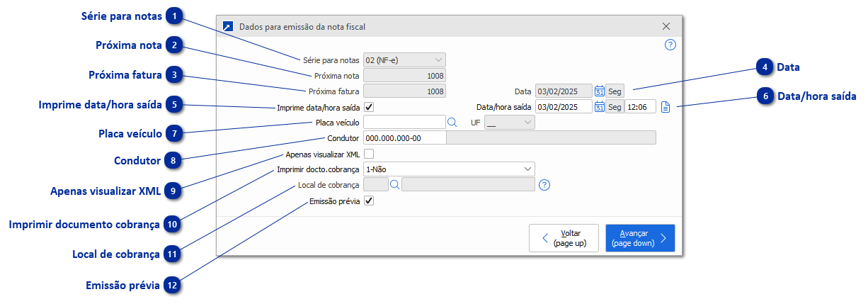This screenshot has height=304, width=868.
Task: Close the nota fiscal dialog
Action: point(666,27)
